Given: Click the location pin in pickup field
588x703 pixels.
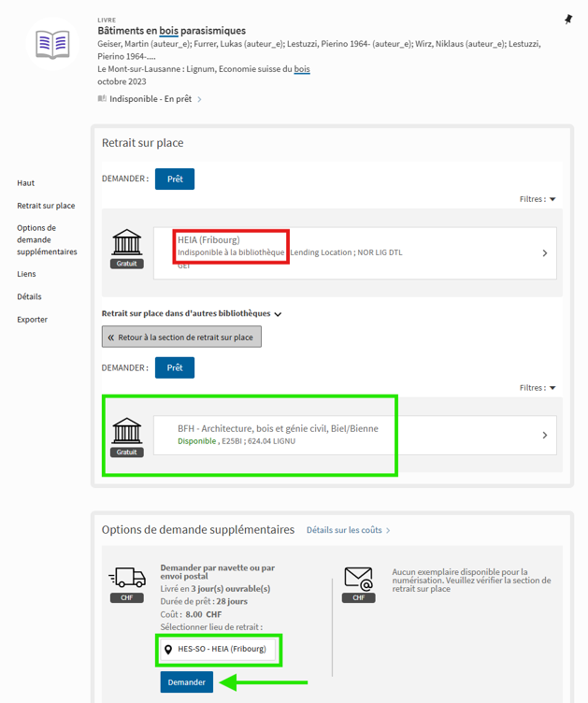Looking at the screenshot, I should [x=168, y=649].
